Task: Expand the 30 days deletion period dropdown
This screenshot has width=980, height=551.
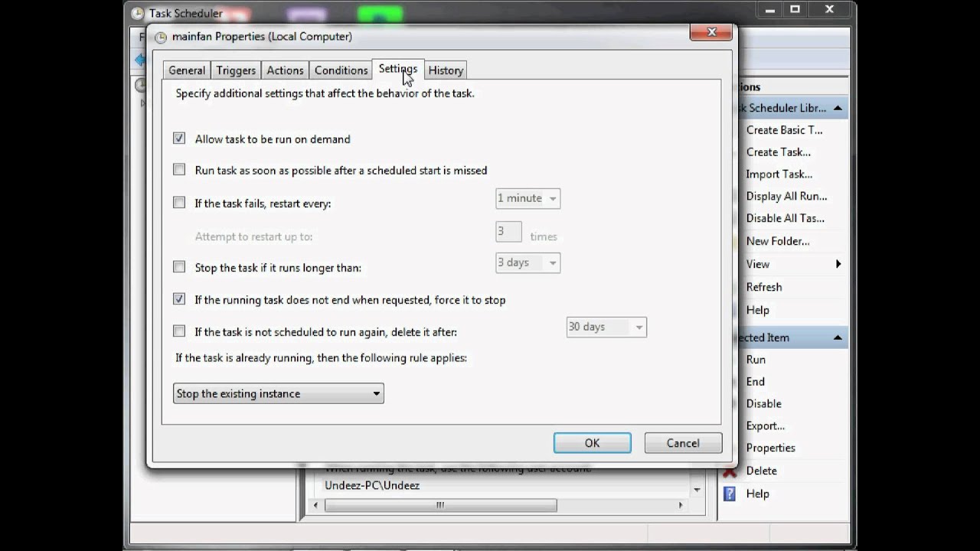Action: tap(639, 327)
